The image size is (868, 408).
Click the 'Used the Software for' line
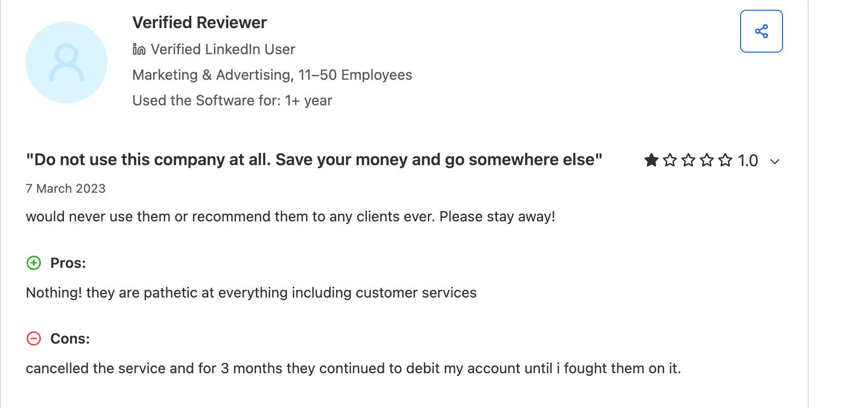click(232, 100)
